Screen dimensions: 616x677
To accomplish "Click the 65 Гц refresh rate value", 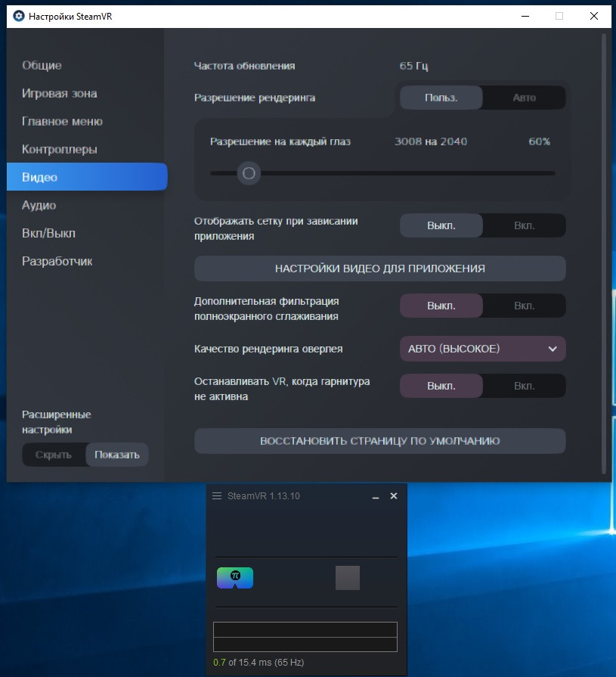I will pyautogui.click(x=413, y=66).
